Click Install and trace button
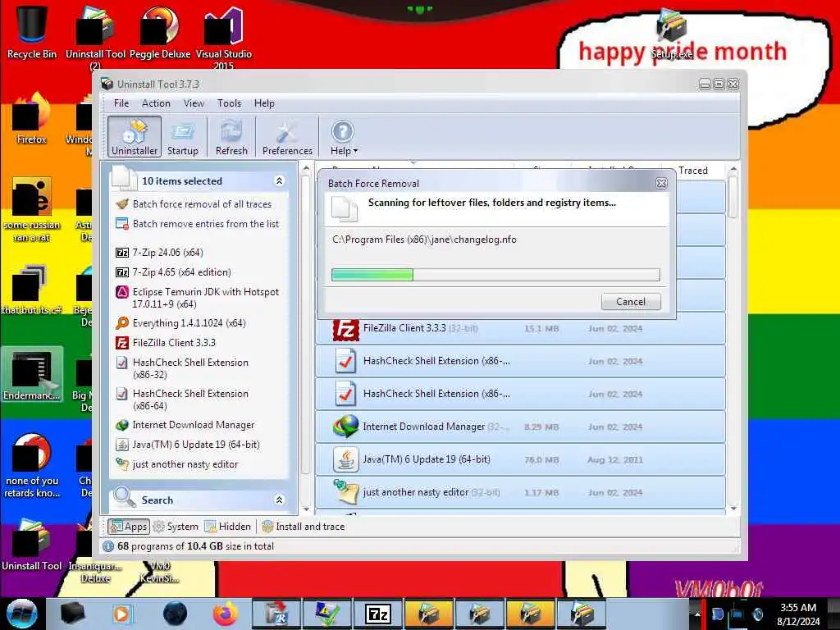Screen dimensions: 840x630 (304, 527)
